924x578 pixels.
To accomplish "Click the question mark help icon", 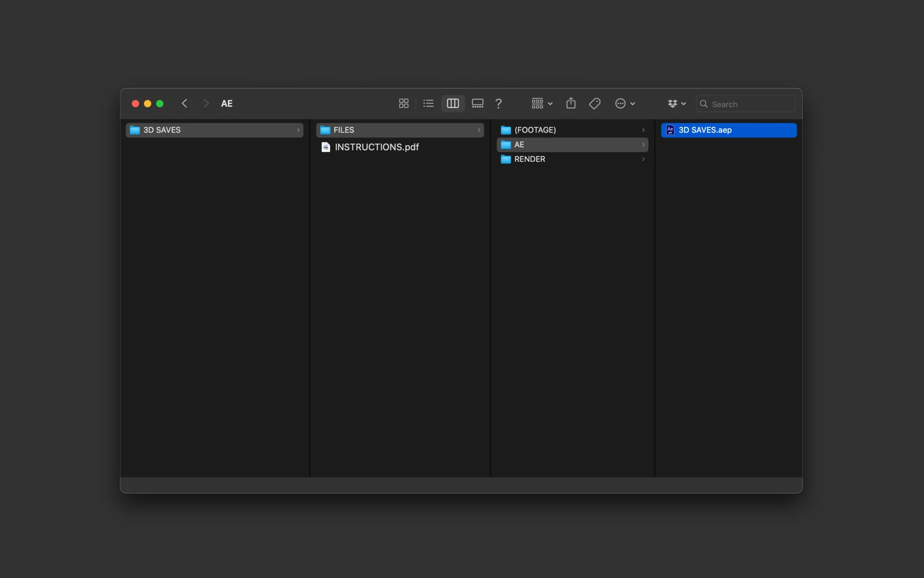I will [x=499, y=103].
